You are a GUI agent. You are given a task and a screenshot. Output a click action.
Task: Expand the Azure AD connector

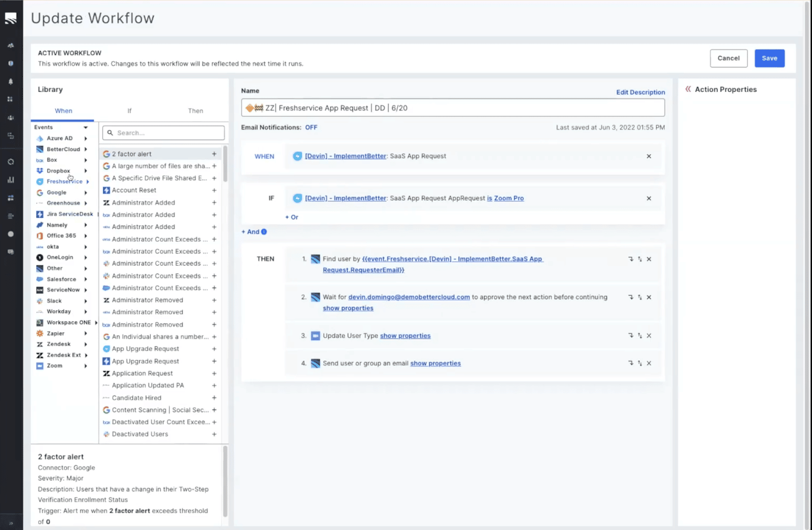click(86, 138)
